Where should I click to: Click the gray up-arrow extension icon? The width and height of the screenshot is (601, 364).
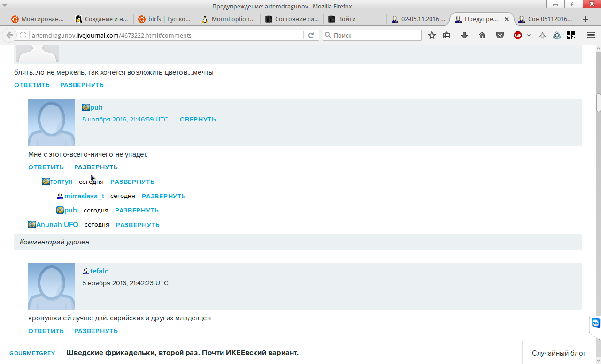point(542,35)
